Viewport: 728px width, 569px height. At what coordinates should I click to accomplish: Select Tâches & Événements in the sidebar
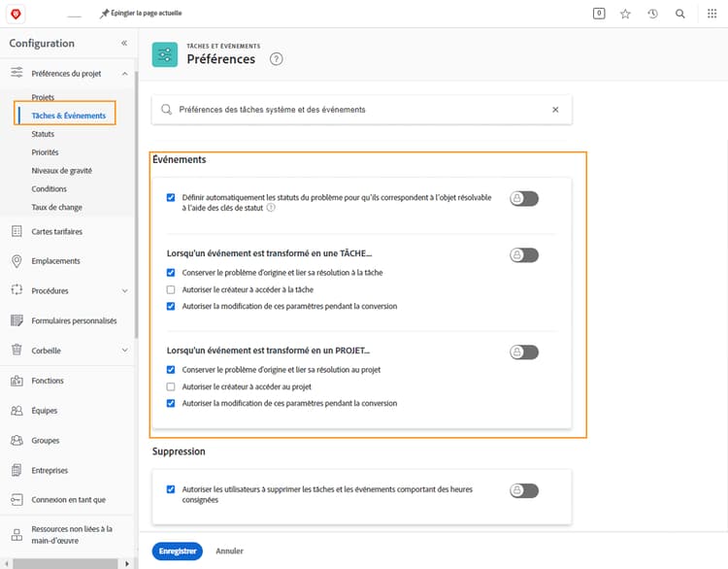(69, 116)
